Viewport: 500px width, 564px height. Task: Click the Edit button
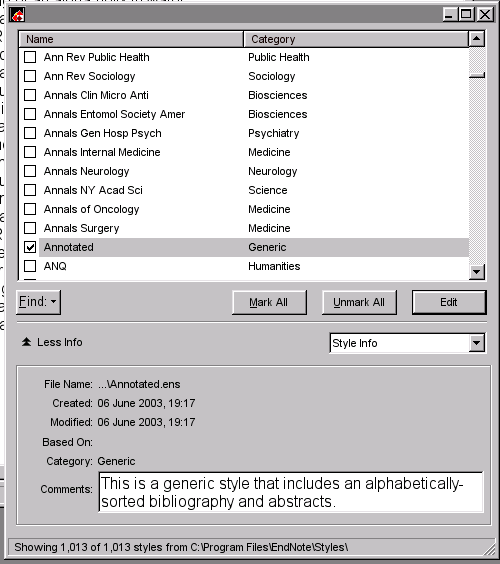pos(449,302)
